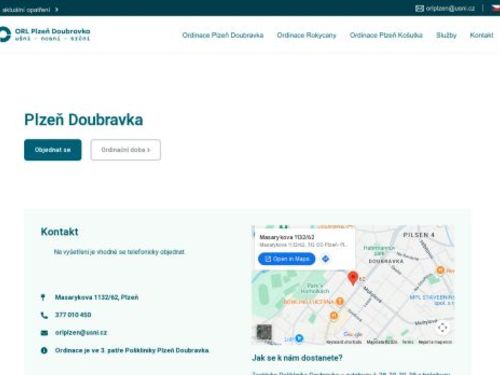The image size is (500, 375).
Task: Open the Služby menu item
Action: coord(446,35)
